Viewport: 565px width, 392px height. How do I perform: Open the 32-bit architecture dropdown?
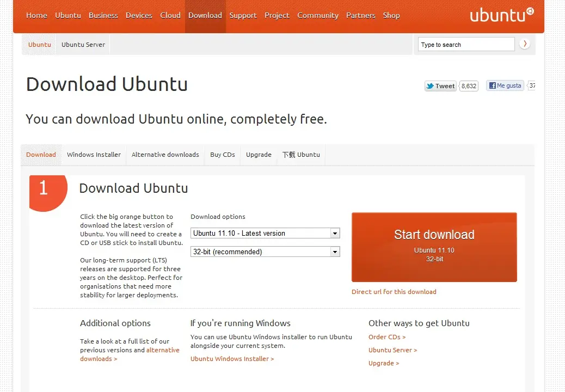265,252
